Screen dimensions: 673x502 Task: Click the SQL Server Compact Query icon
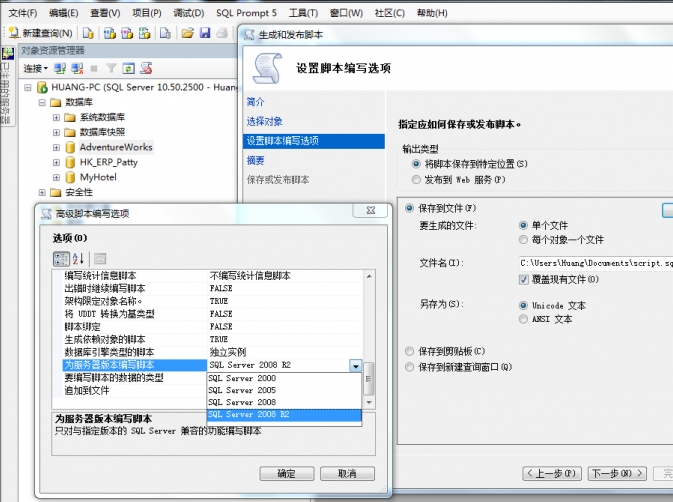(165, 33)
